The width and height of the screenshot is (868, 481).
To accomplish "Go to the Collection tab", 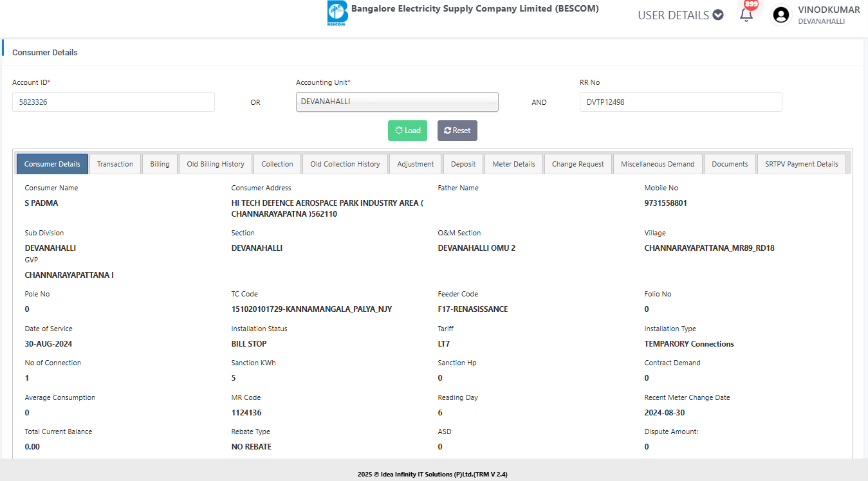I will click(x=277, y=164).
